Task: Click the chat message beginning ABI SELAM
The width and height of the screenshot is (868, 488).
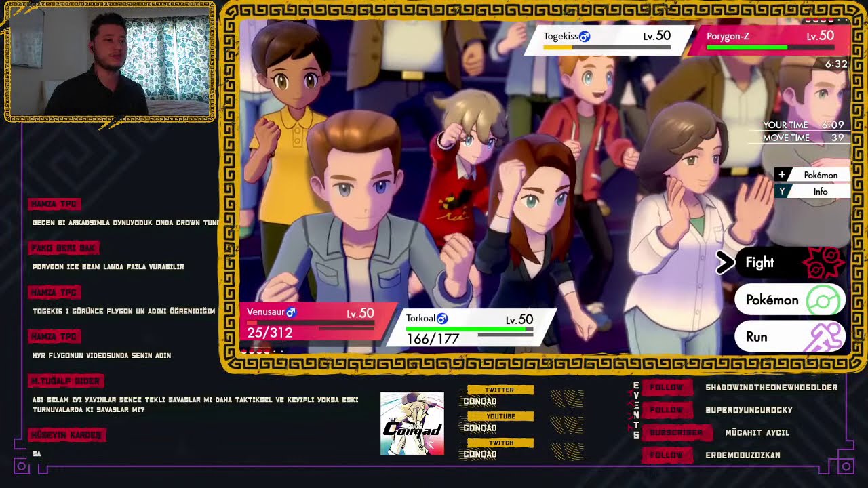Action: pos(195,405)
